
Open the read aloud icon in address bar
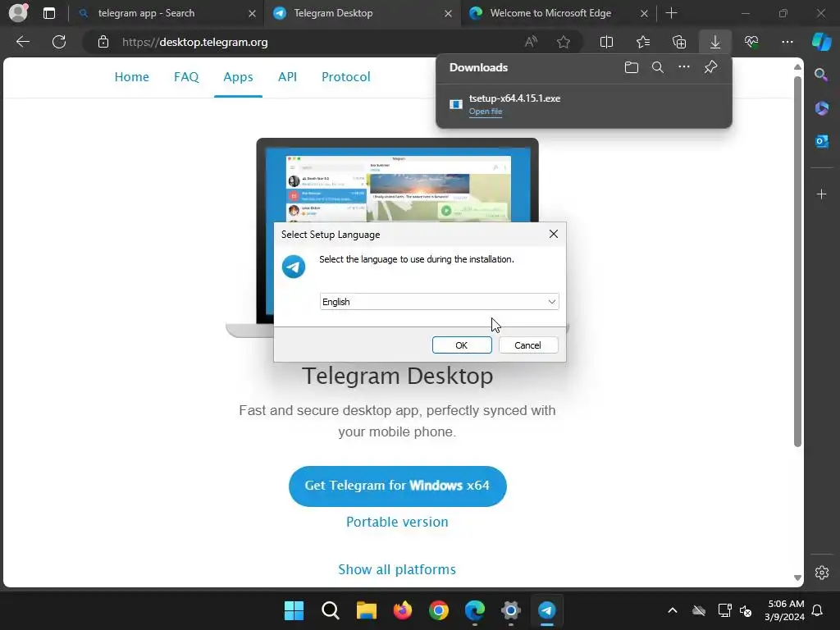pyautogui.click(x=531, y=42)
